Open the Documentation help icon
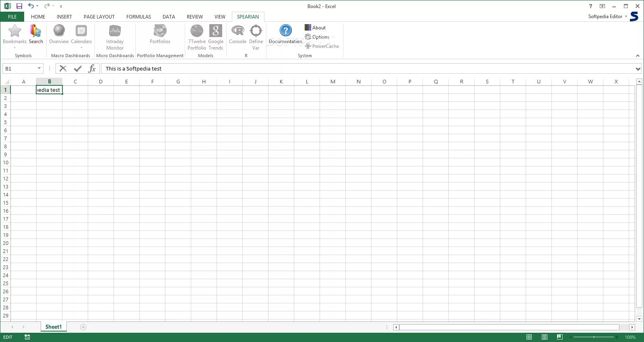The image size is (644, 342). 285,31
